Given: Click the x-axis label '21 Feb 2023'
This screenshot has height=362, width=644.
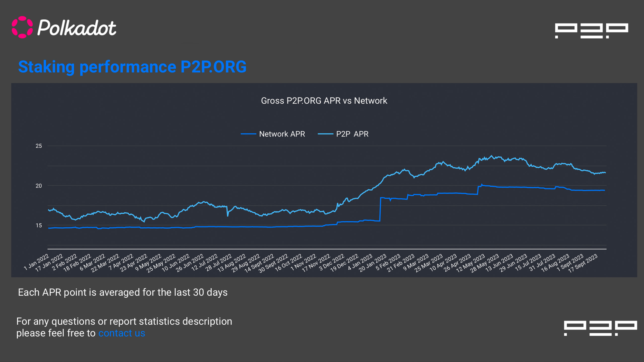Looking at the screenshot, I should click(401, 263).
